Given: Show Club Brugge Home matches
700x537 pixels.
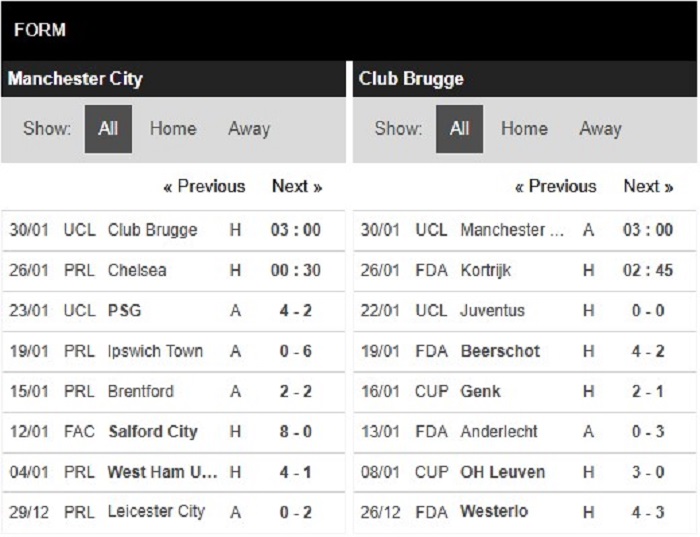Looking at the screenshot, I should tap(524, 129).
